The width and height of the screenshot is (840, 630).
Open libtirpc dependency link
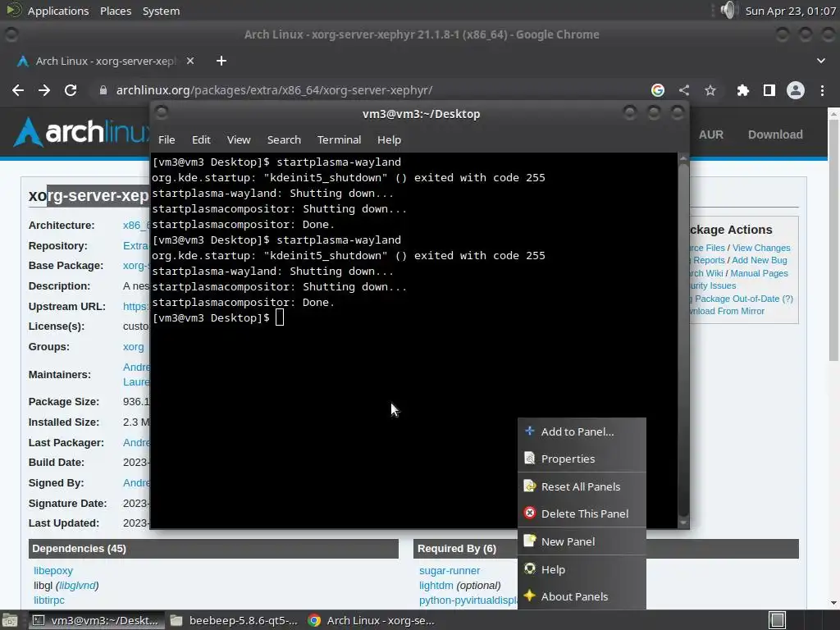point(48,600)
